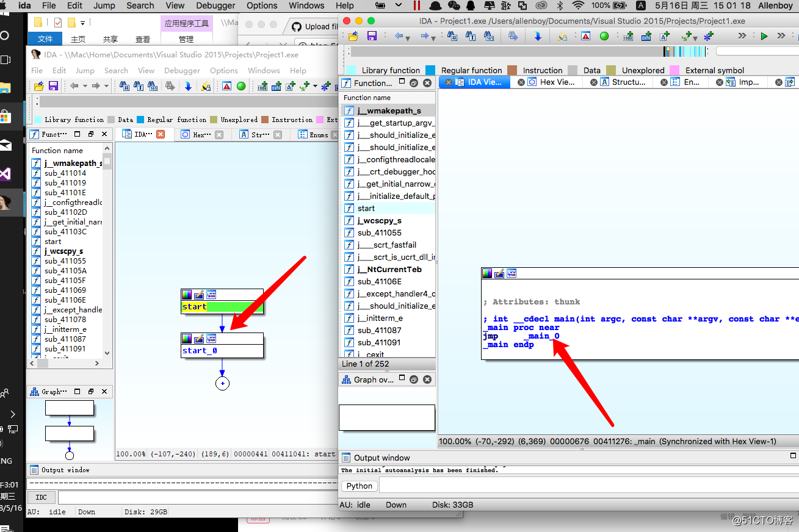Open forward-history dropdown arrow in Windows IDA
799x532 pixels.
coord(106,87)
